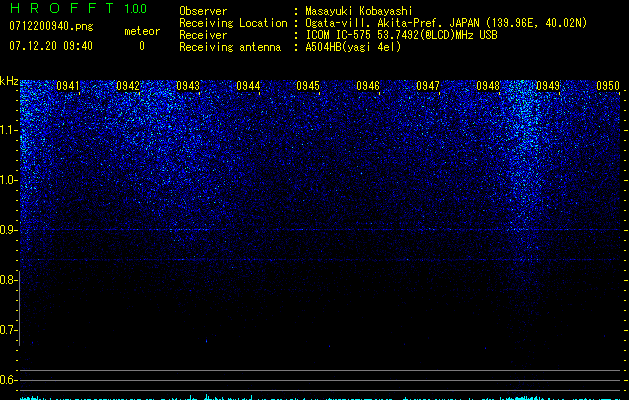Click the 0943 time marker
The height and width of the screenshot is (400, 629).
pos(188,86)
